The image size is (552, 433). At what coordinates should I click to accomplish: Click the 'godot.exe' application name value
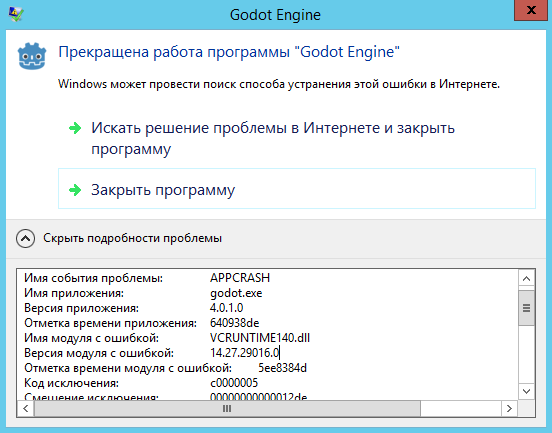[236, 293]
